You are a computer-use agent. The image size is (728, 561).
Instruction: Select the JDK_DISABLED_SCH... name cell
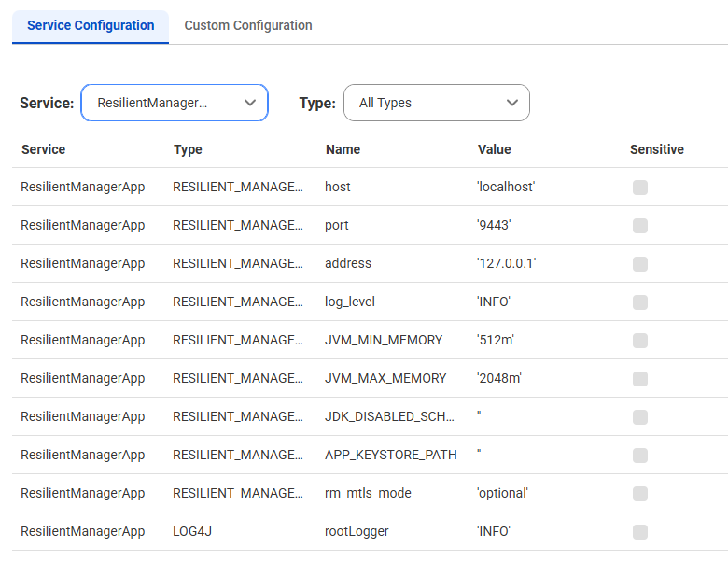[x=389, y=416]
